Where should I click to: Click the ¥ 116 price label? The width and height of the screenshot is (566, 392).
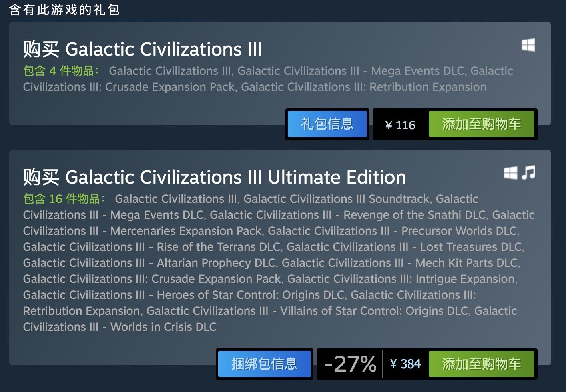pos(400,125)
